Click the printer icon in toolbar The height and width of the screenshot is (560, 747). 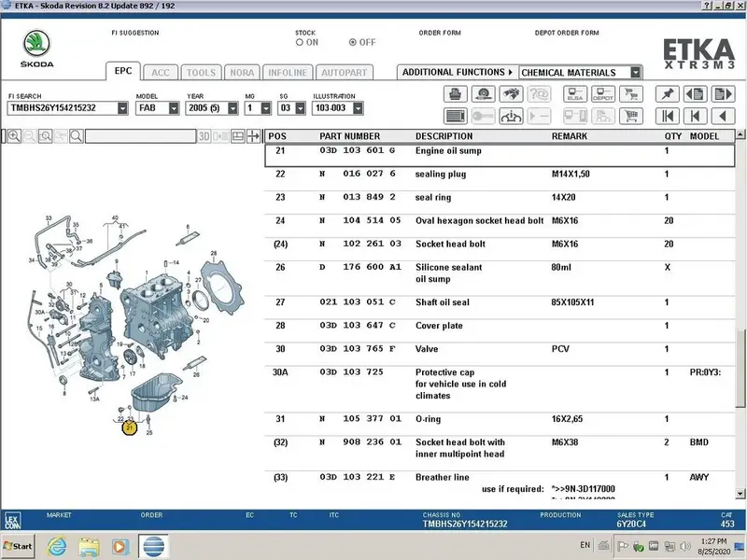coord(455,94)
